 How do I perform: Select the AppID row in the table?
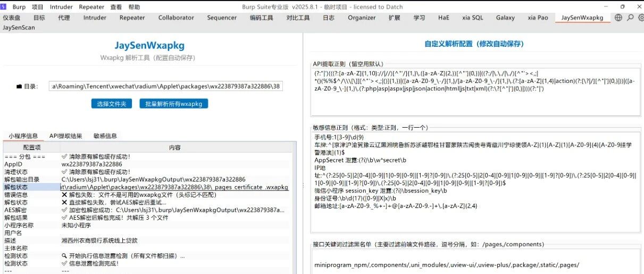tap(148, 164)
